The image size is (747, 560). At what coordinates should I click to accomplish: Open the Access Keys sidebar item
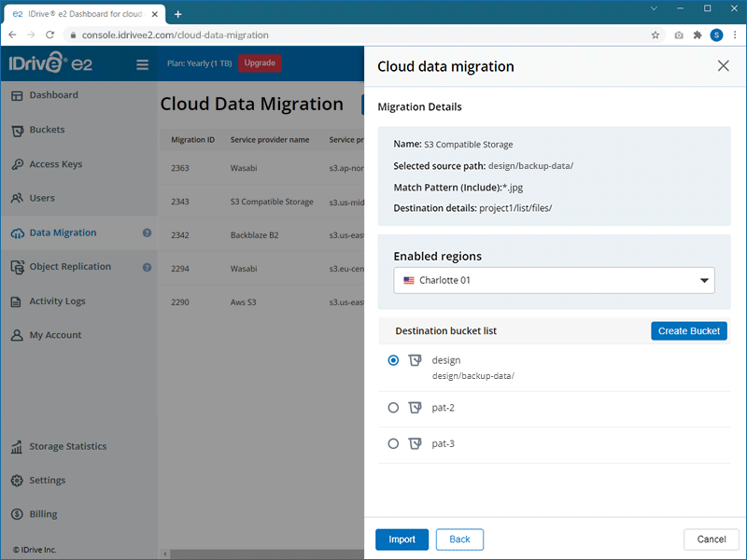55,164
